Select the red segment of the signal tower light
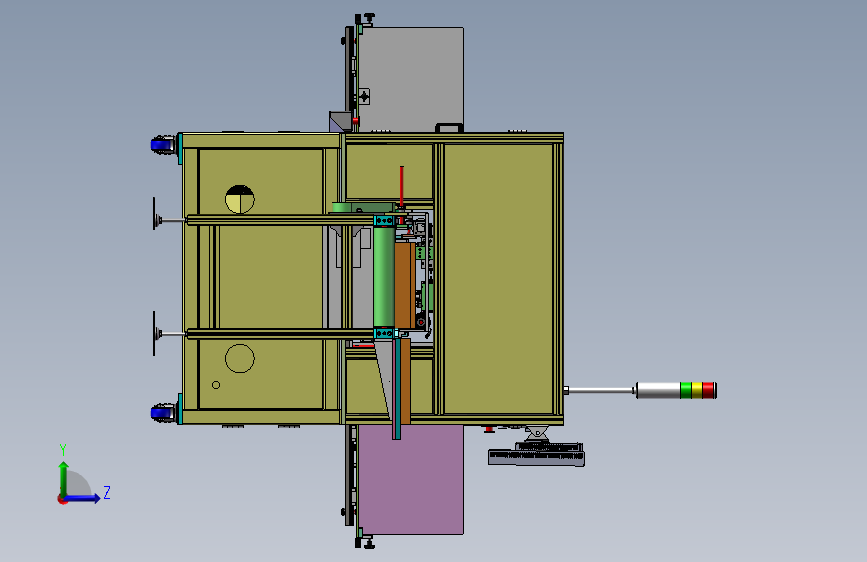The width and height of the screenshot is (867, 562). (x=708, y=390)
